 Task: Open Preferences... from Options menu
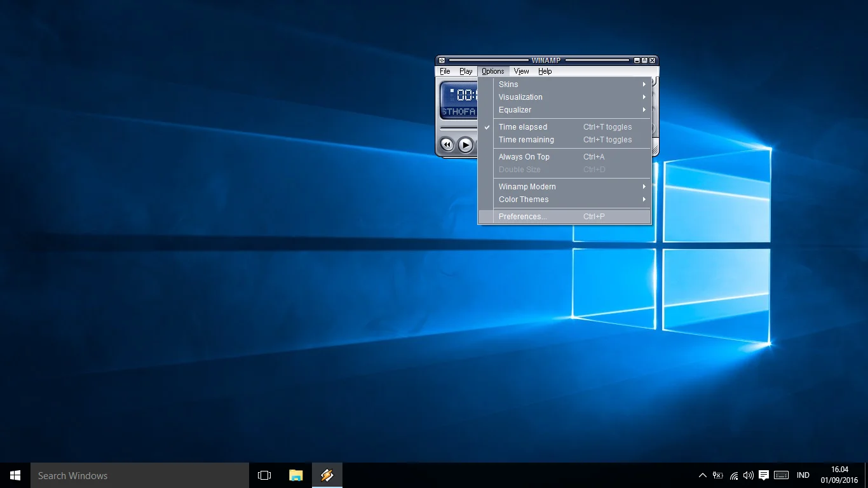tap(565, 217)
